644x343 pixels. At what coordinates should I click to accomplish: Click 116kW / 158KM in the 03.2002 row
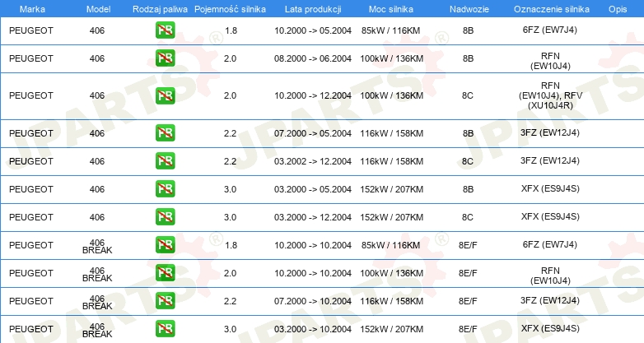pos(392,161)
